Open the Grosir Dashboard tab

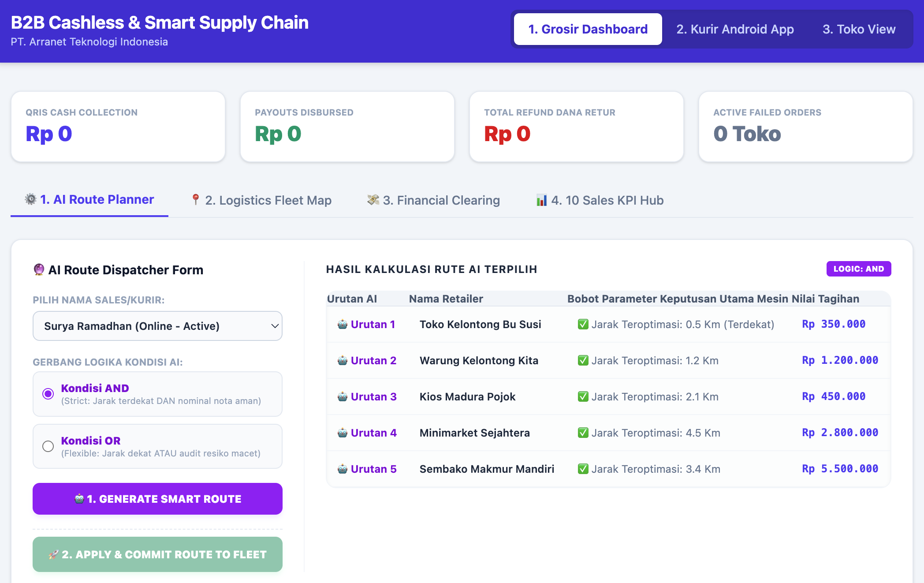pyautogui.click(x=588, y=29)
